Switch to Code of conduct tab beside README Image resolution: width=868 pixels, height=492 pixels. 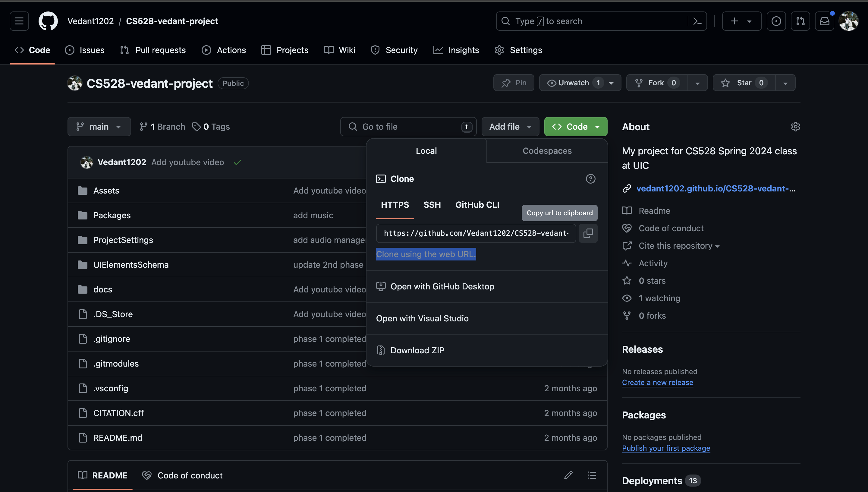(x=182, y=475)
